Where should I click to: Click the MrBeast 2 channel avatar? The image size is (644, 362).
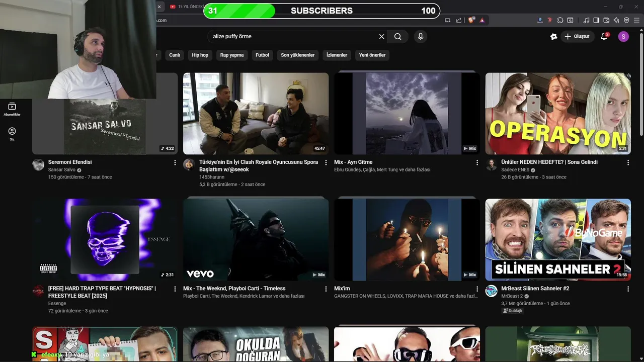point(492,291)
